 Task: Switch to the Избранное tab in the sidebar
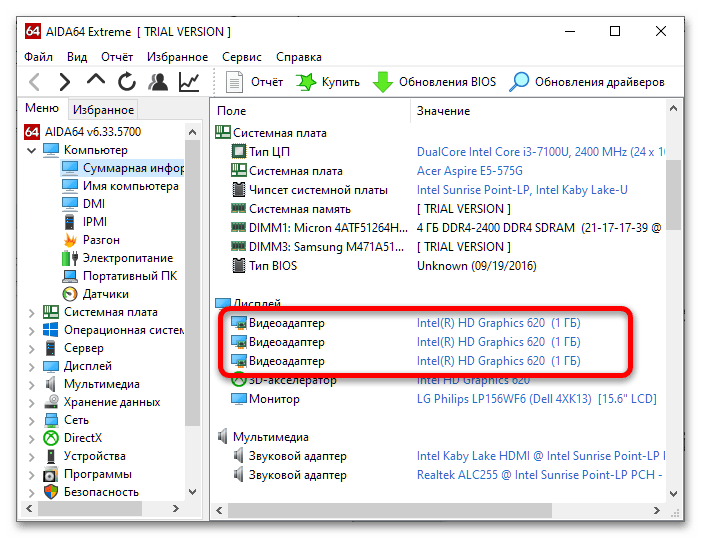[103, 110]
